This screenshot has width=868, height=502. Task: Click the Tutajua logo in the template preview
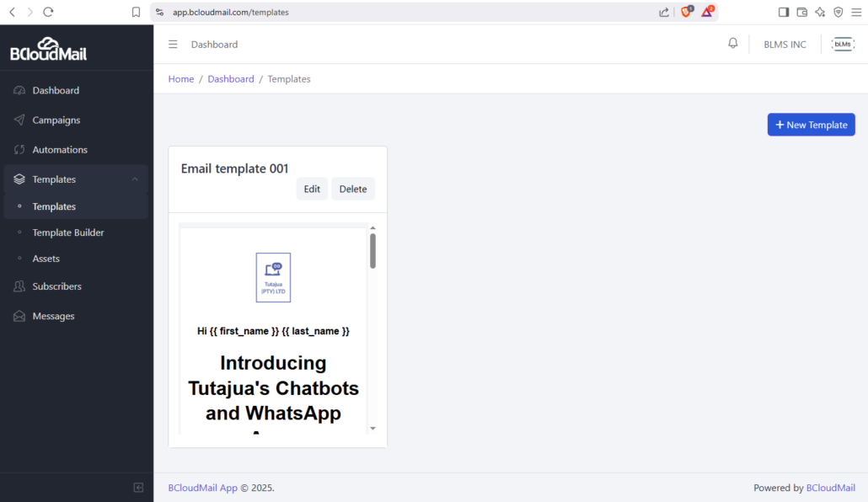(273, 278)
